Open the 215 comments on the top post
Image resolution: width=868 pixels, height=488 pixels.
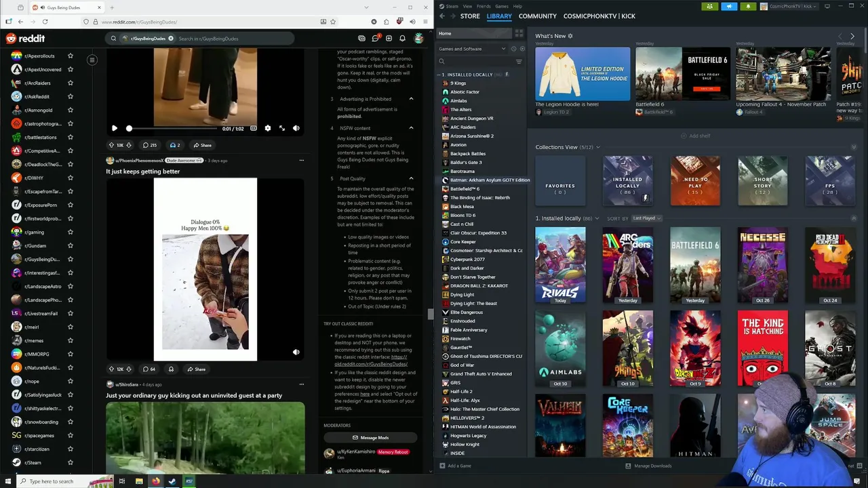[x=149, y=145]
